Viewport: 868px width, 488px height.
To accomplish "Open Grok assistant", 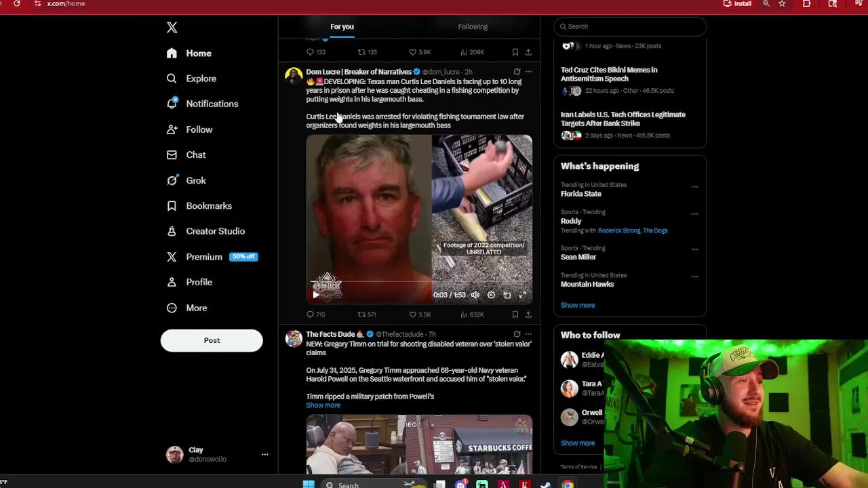I will pos(186,180).
